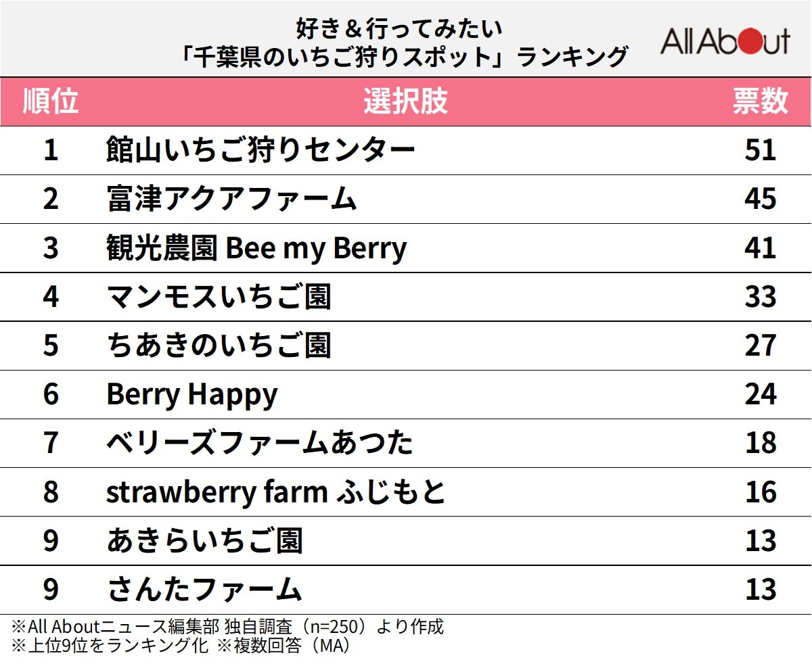Select the 票数 column header

[x=761, y=101]
